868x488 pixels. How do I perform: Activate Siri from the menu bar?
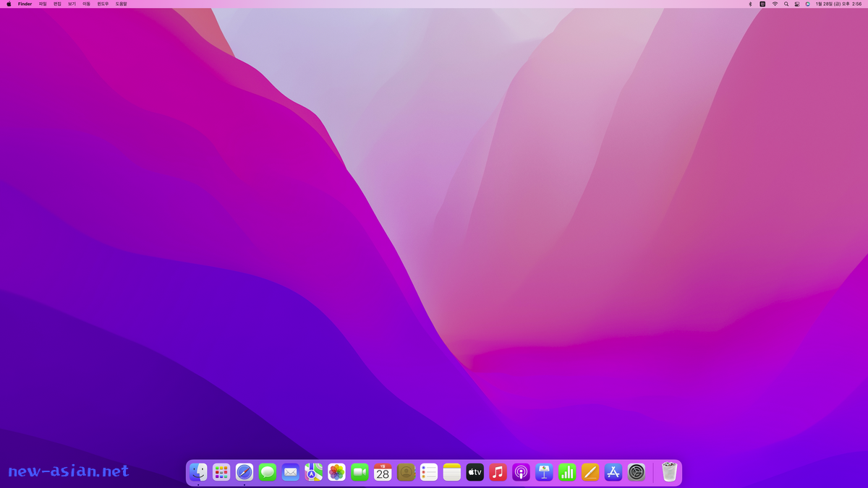(808, 4)
